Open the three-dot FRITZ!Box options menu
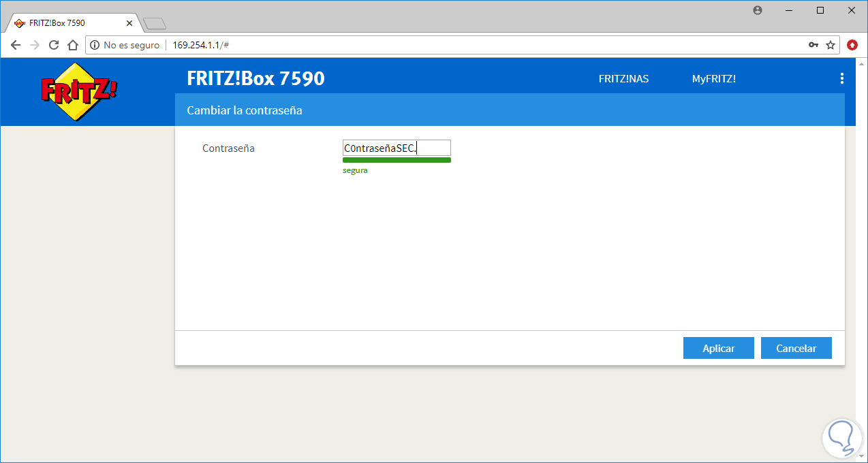The width and height of the screenshot is (868, 463). (x=842, y=78)
